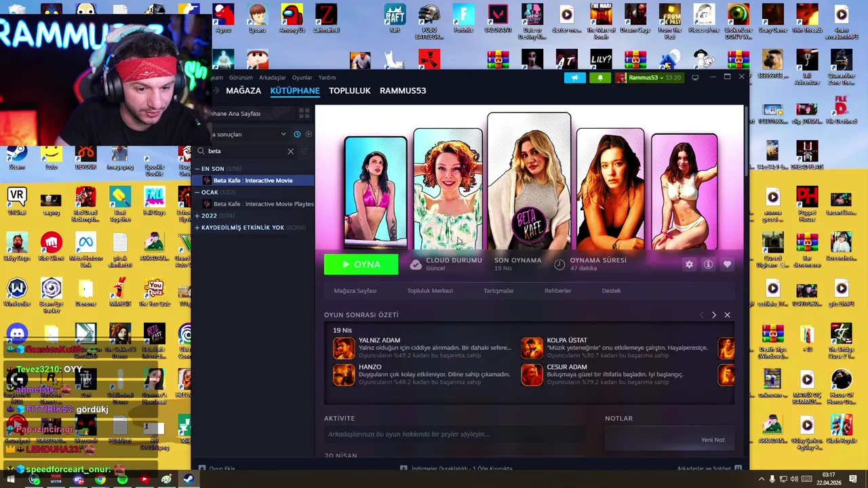
Task: Open the RAMMUS53 profile tab
Action: [x=403, y=91]
